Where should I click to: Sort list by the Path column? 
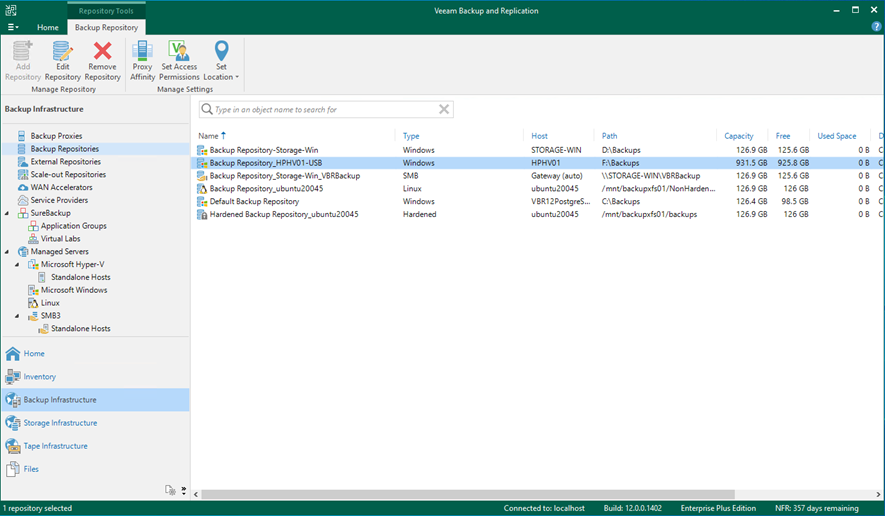point(609,136)
